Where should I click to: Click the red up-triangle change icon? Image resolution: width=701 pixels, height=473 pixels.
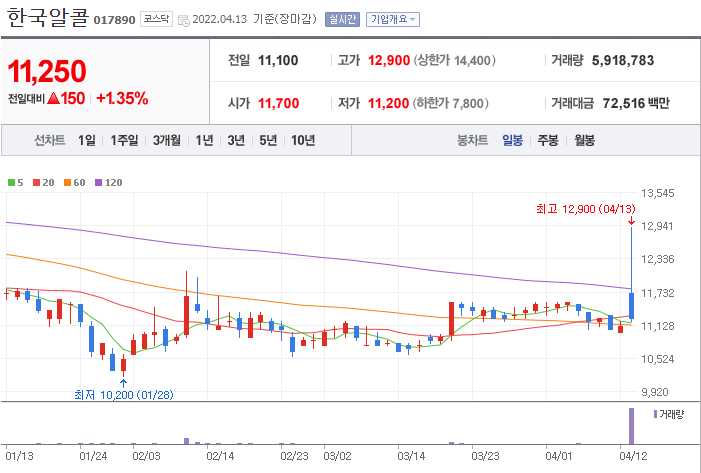coord(53,98)
